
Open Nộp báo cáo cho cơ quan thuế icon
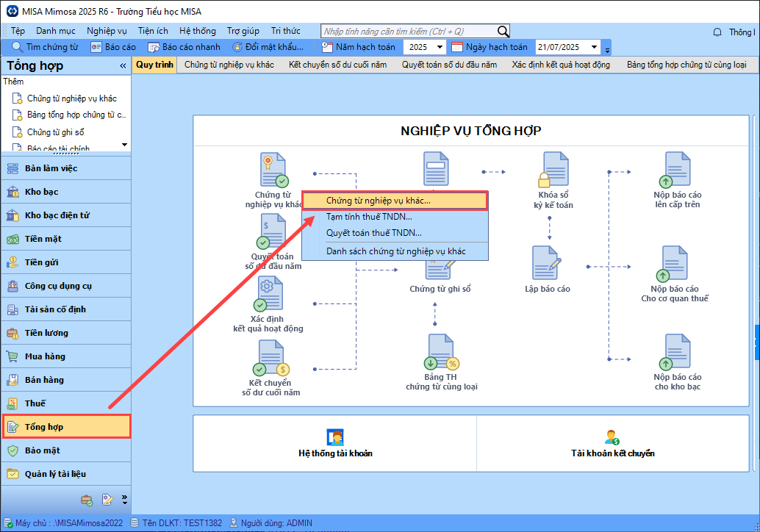[x=673, y=264]
